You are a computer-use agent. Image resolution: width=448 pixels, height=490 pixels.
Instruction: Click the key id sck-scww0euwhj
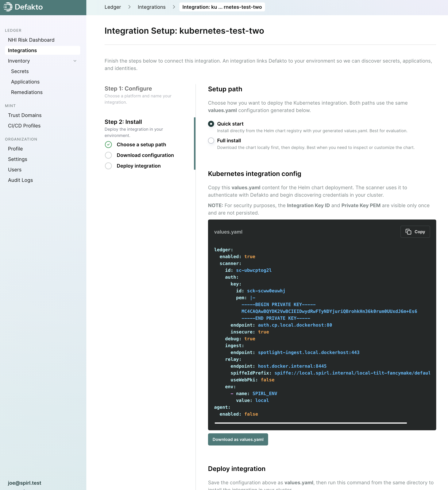pyautogui.click(x=266, y=291)
